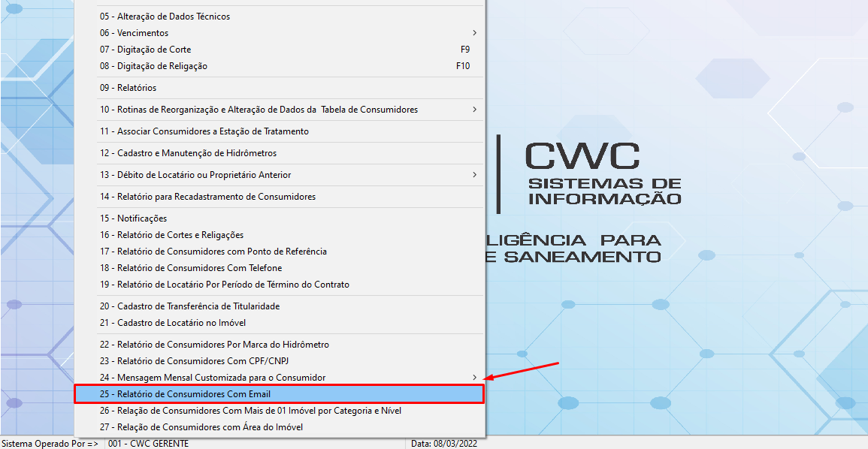Open 09 - Relatórios menu entry

[x=128, y=88]
